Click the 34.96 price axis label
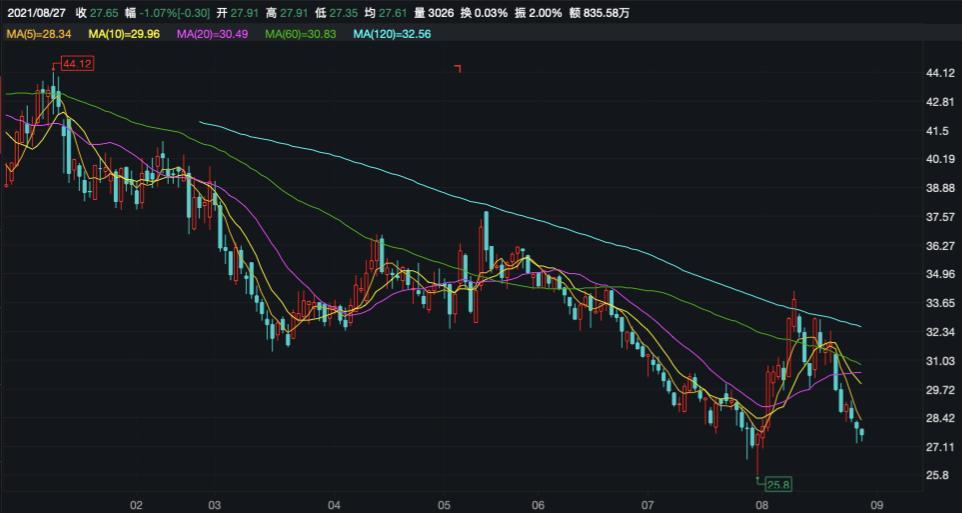 click(939, 274)
